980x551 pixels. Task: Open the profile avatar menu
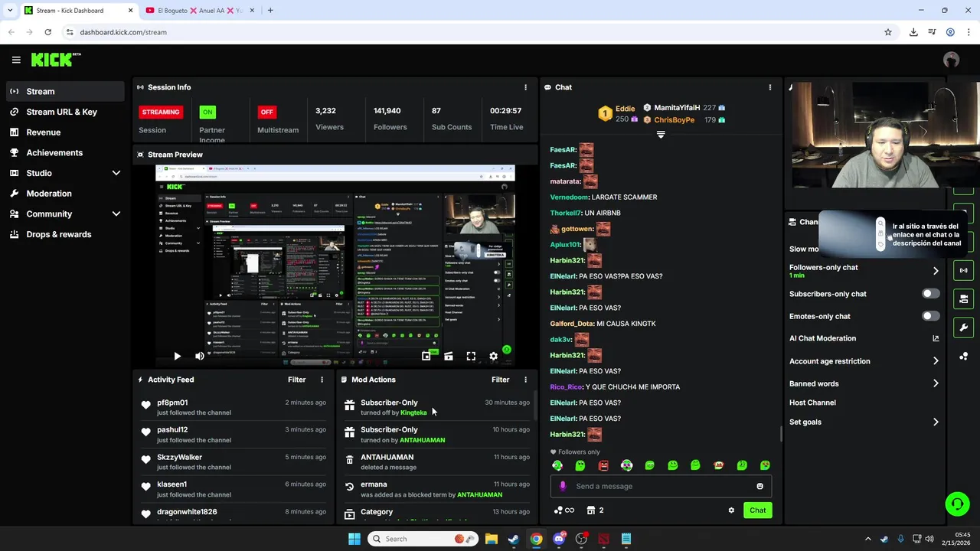point(951,60)
